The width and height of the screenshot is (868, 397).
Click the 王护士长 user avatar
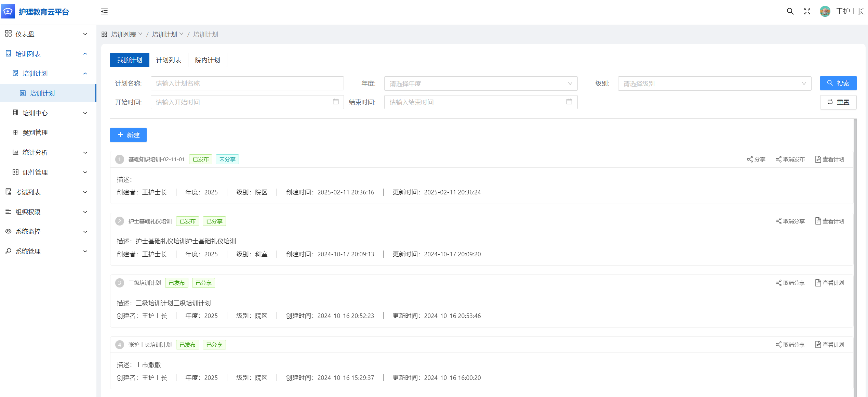click(x=825, y=11)
